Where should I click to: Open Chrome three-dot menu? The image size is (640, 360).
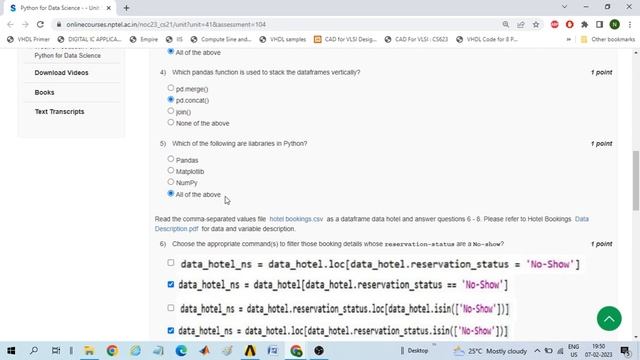coord(630,24)
